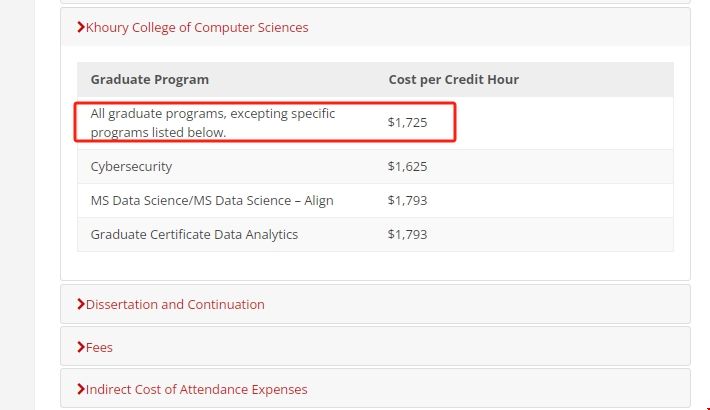Click the $1,793 Data Analytics certificate cost
710x410 pixels.
407,235
